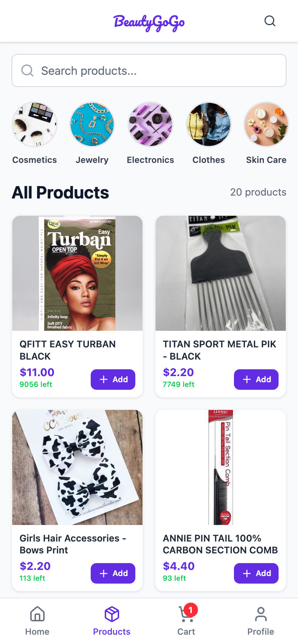The width and height of the screenshot is (298, 644).
Task: Add TITAN SPORT METAL PIK to cart
Action: point(256,379)
